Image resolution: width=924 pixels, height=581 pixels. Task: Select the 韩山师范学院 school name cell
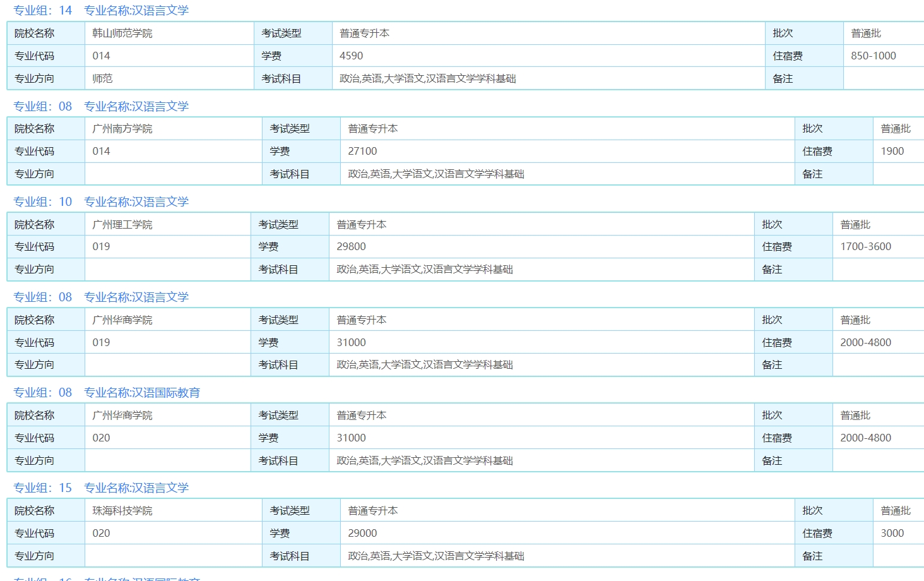coord(169,33)
